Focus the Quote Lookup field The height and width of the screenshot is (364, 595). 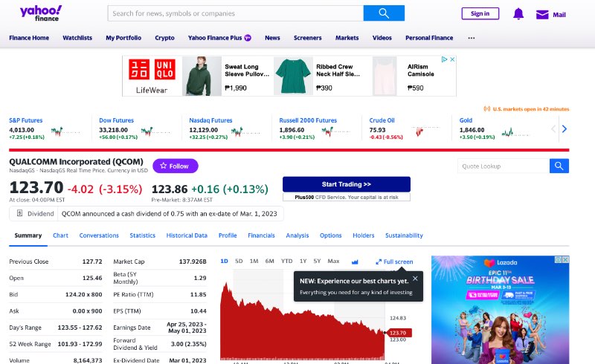tap(504, 166)
